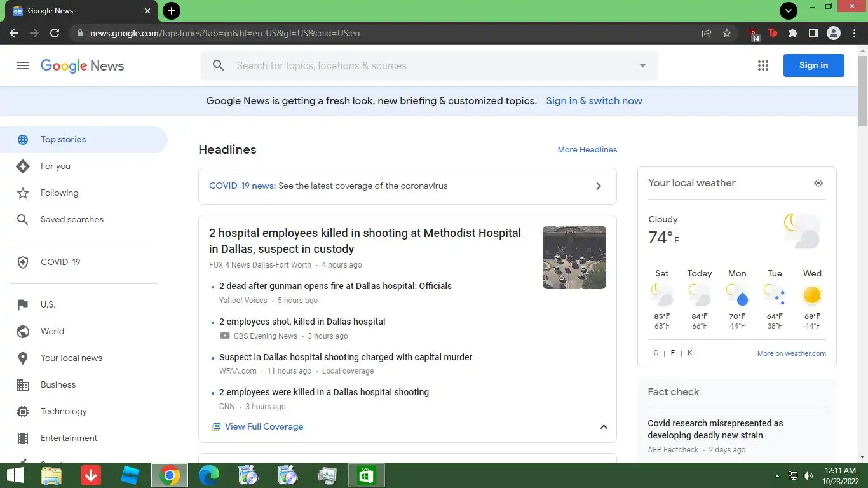Click the extension icon with 14 badge
Image resolution: width=868 pixels, height=488 pixels.
coord(754,34)
